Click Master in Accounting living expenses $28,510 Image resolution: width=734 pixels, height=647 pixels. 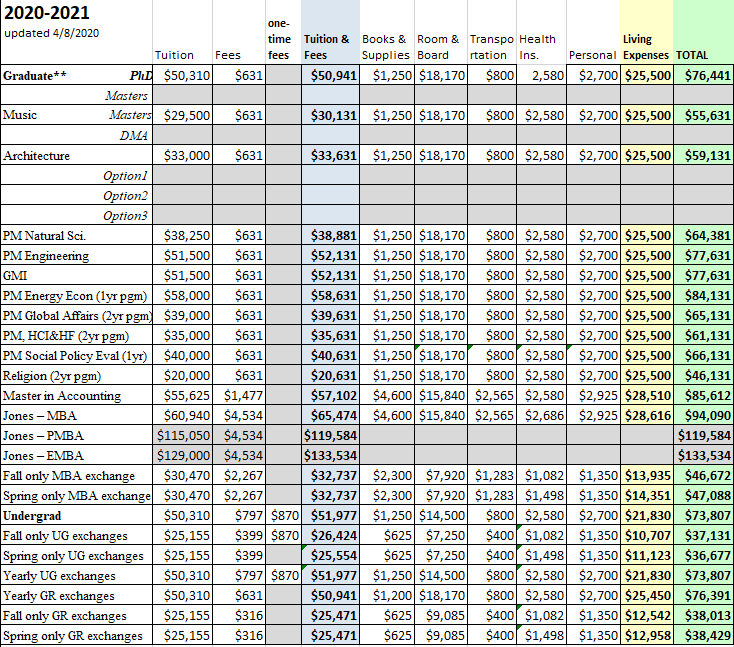click(x=648, y=396)
